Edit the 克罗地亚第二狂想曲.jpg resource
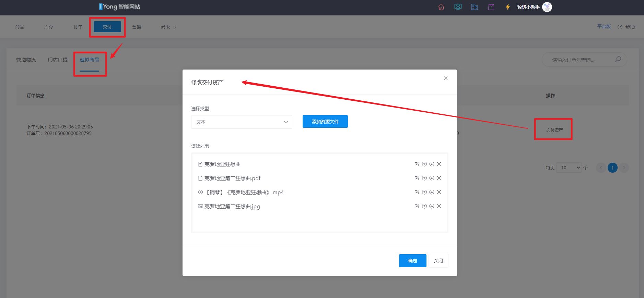 pos(417,206)
